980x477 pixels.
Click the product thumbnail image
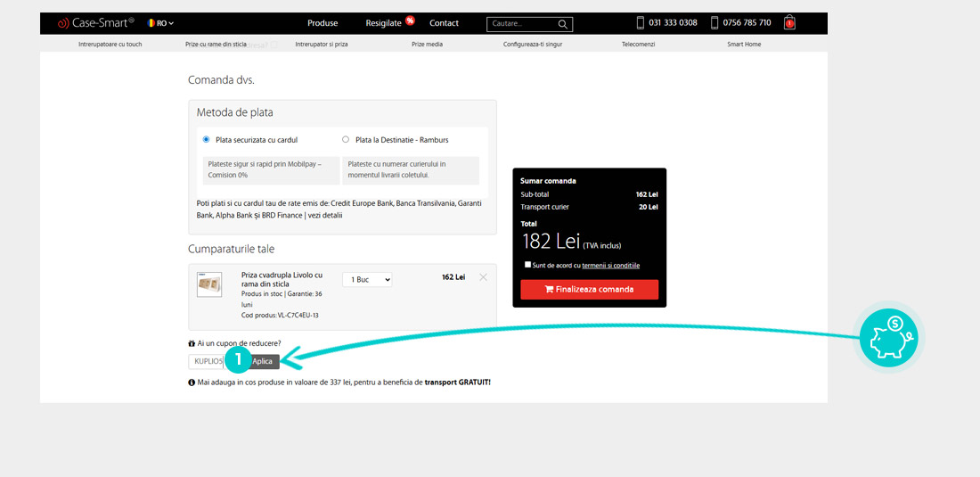[209, 284]
